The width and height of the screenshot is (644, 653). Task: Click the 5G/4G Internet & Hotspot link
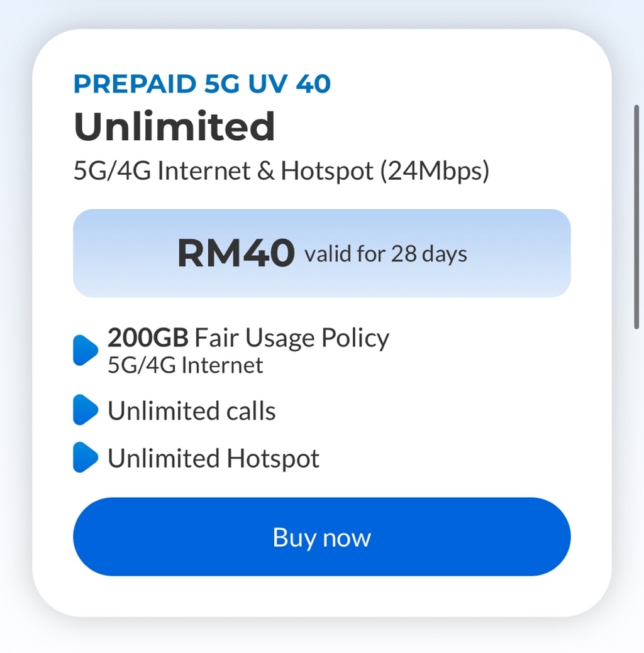tap(282, 170)
